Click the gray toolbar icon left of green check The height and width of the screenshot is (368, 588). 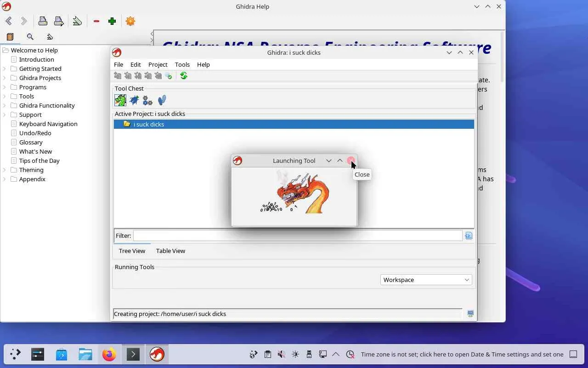[158, 76]
